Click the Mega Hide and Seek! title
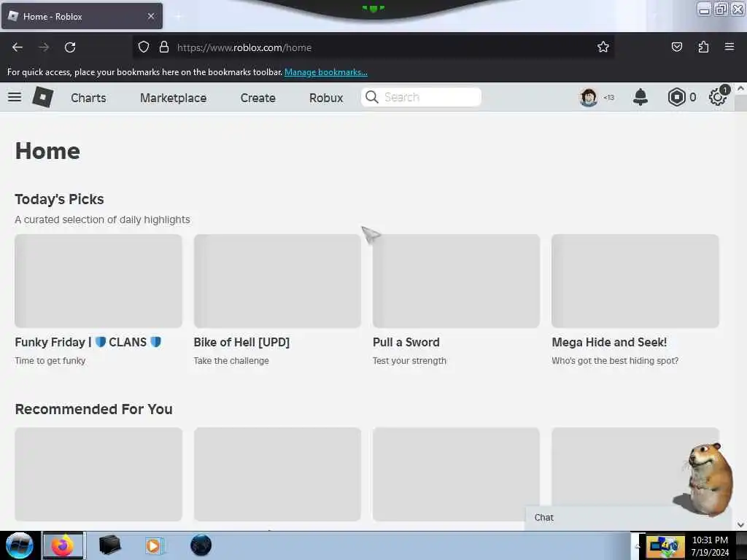747x560 pixels. (x=609, y=342)
